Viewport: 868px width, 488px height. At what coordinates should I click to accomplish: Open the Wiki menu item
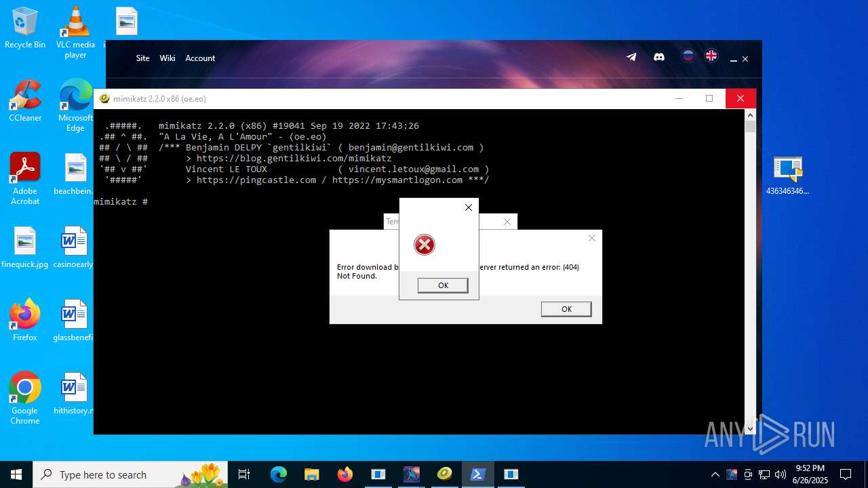coord(167,58)
